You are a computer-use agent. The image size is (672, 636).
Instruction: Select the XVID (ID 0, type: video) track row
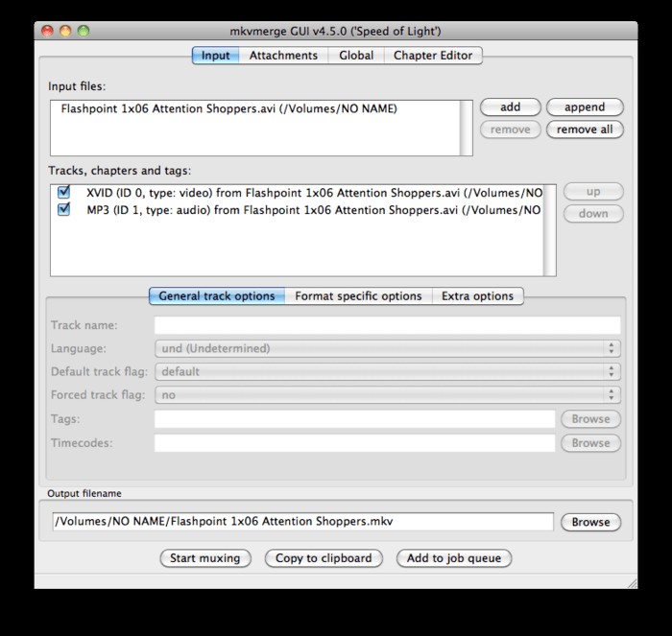[x=297, y=193]
